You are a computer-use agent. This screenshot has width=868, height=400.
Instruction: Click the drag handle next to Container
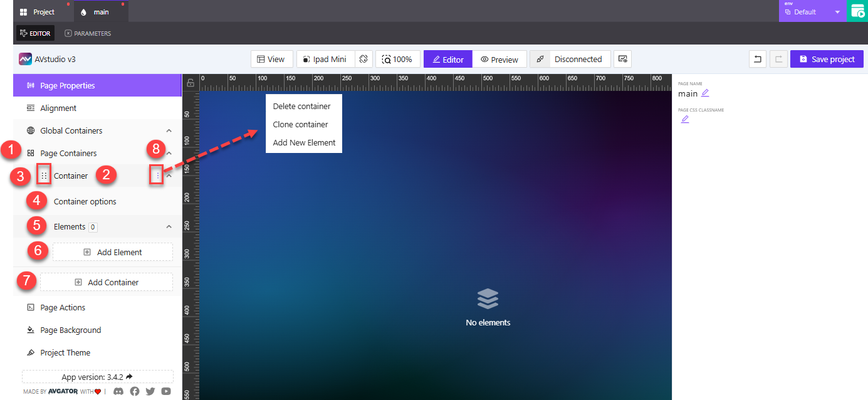click(43, 176)
